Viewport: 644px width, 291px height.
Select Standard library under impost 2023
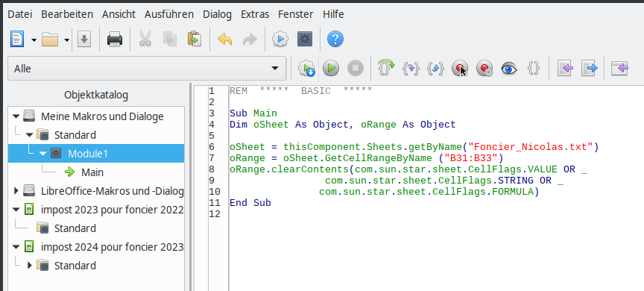click(x=75, y=228)
